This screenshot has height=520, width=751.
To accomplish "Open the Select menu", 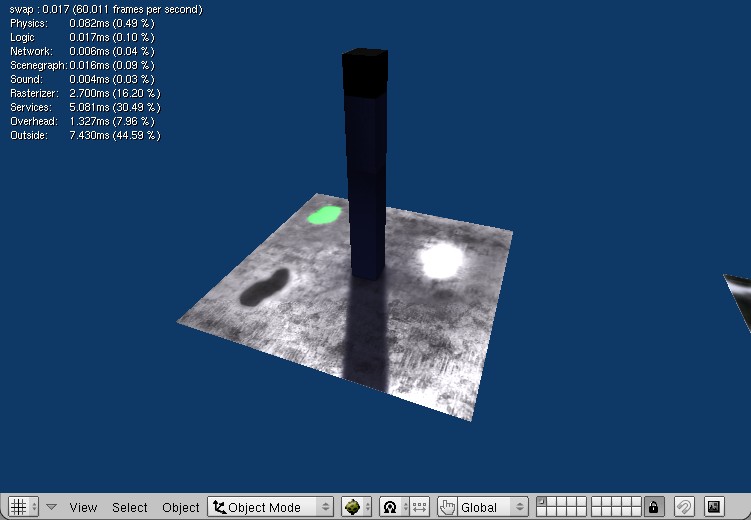I will pyautogui.click(x=129, y=507).
